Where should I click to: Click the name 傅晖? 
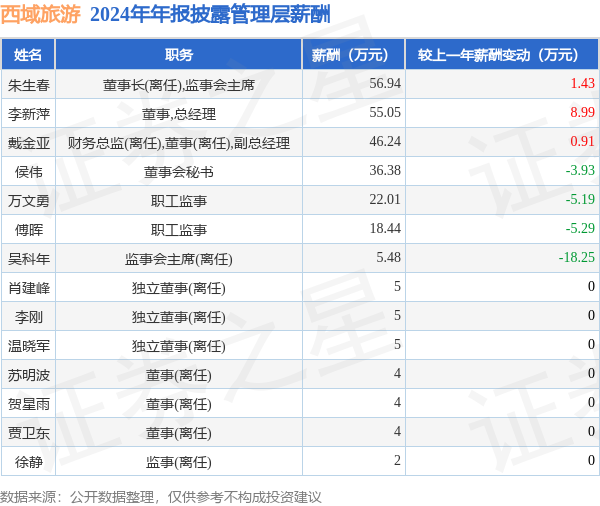click(x=29, y=230)
